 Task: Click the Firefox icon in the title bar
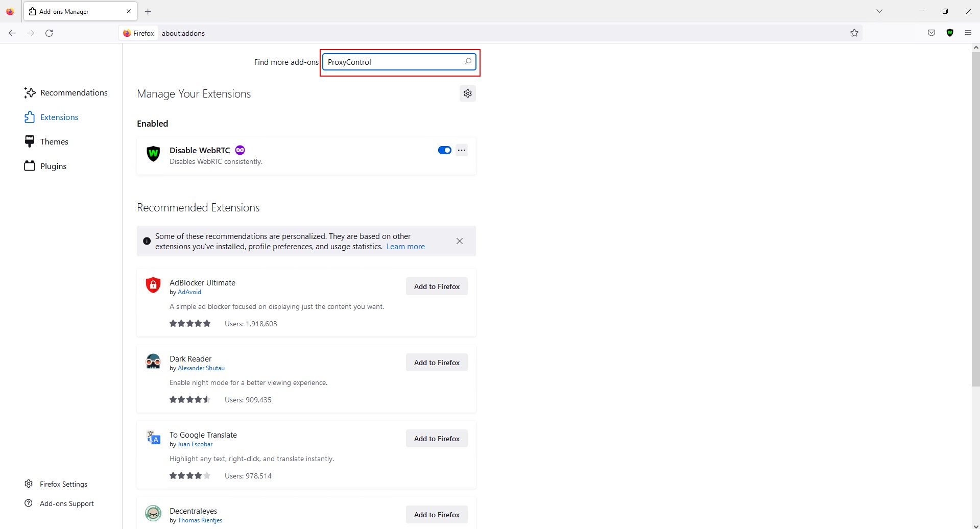click(x=10, y=11)
